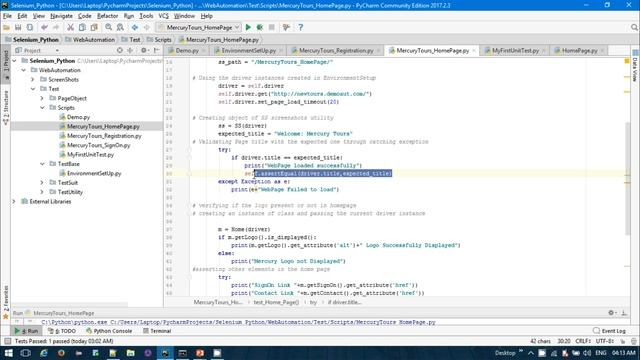Click the Search Everywhere magnifier icon
Viewport: 640px width, 360px height.
click(634, 27)
